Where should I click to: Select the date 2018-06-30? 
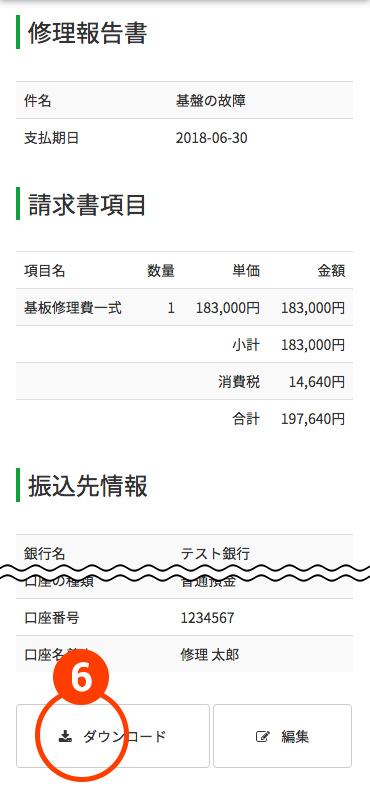click(x=212, y=138)
